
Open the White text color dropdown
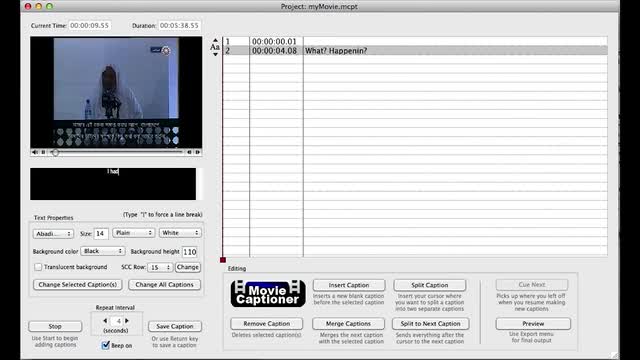coord(180,233)
